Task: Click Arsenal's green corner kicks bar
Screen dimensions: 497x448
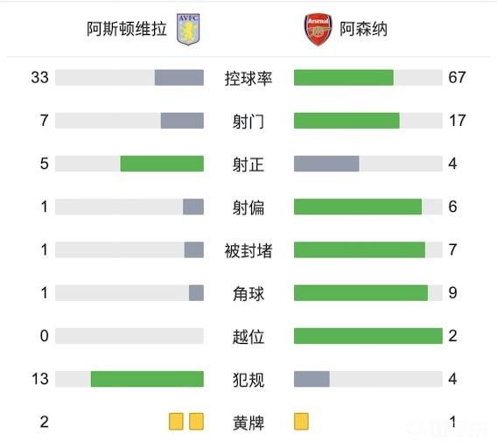Action: tap(360, 292)
